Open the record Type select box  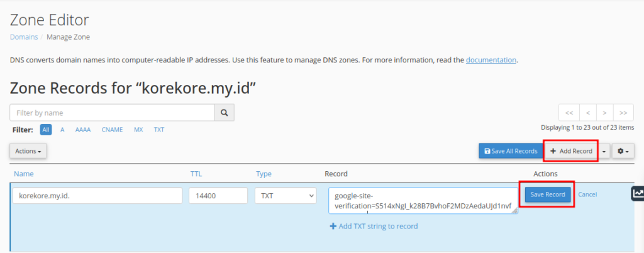pyautogui.click(x=286, y=196)
